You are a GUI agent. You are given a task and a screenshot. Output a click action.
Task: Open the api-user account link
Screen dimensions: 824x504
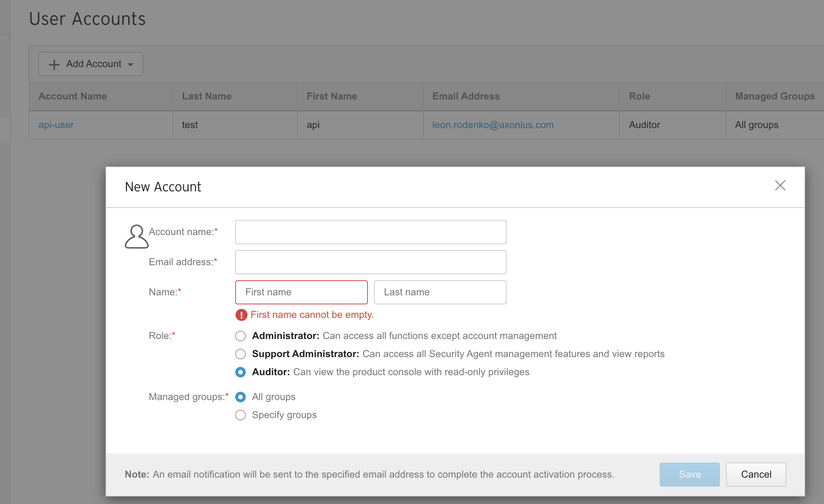point(56,125)
